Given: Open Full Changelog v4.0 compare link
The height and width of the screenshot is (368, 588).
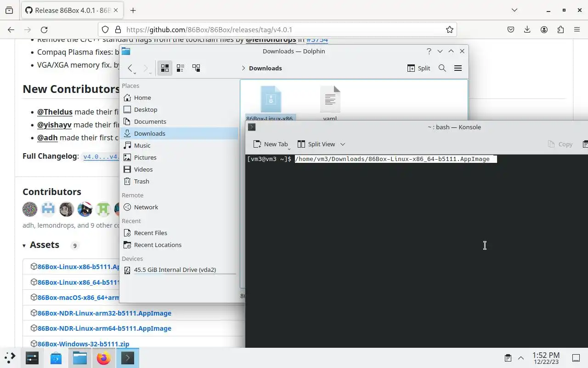Looking at the screenshot, I should [x=101, y=156].
